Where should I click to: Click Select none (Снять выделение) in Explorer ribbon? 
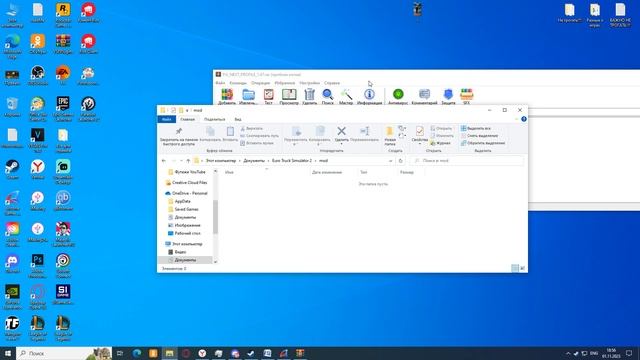click(x=479, y=136)
